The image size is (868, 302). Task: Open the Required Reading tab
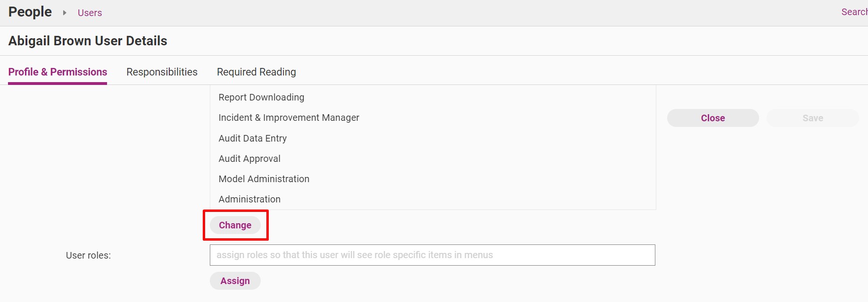click(256, 72)
